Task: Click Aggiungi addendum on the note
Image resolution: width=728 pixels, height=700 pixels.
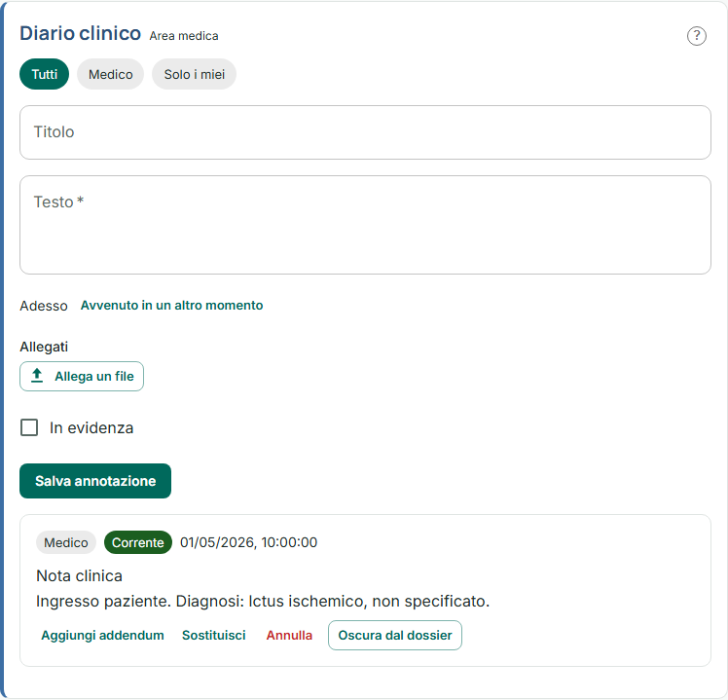Action: pyautogui.click(x=102, y=635)
